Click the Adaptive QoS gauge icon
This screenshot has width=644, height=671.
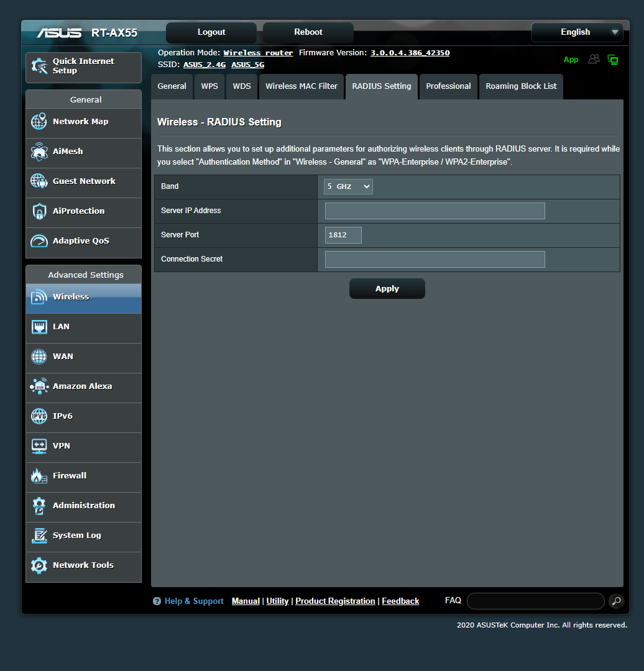[x=39, y=241]
